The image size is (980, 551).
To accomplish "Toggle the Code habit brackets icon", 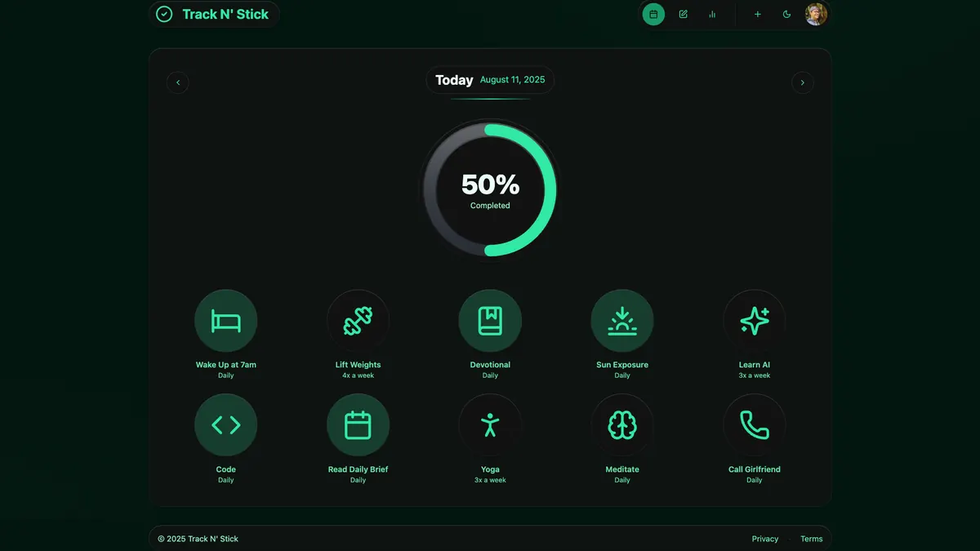I will 226,425.
